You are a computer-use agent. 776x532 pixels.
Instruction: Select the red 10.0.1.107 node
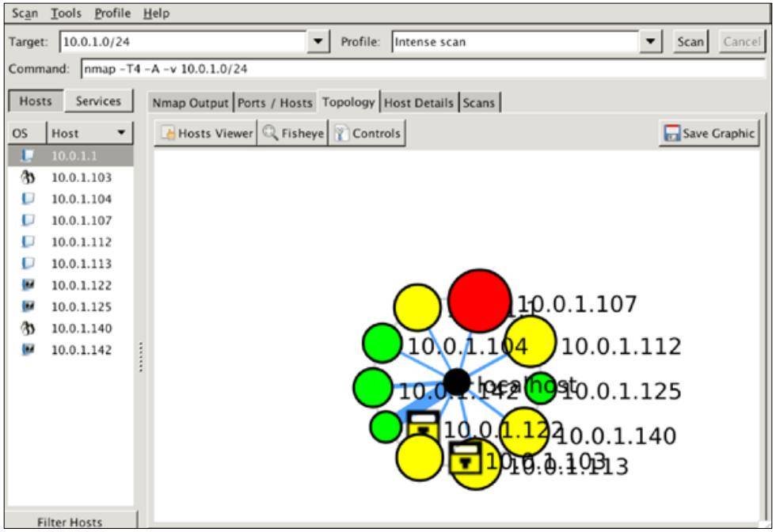[480, 300]
